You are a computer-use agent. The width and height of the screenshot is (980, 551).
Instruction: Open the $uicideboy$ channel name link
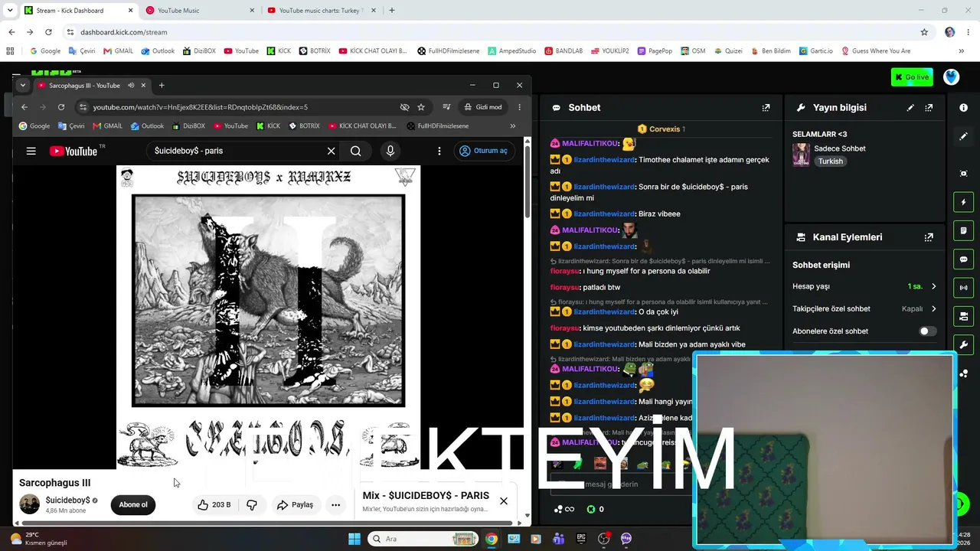coord(67,500)
